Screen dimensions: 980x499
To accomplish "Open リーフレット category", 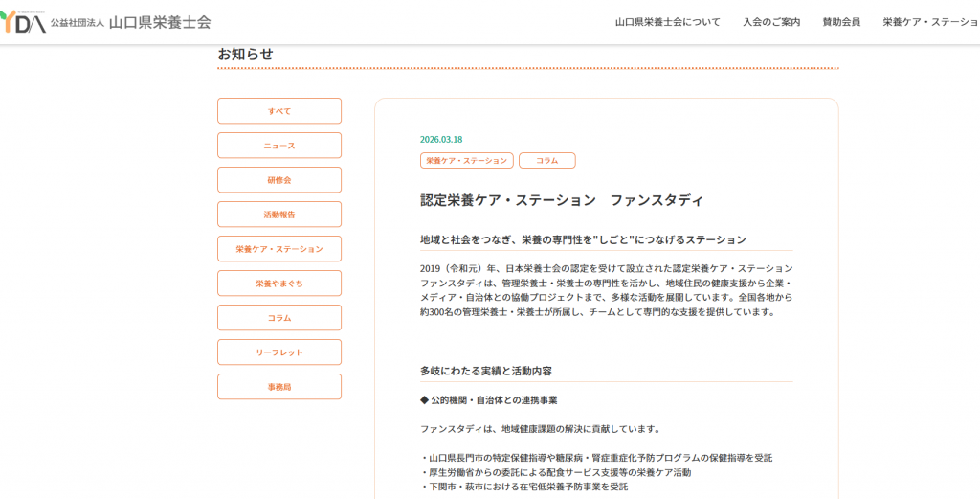I will point(279,352).
